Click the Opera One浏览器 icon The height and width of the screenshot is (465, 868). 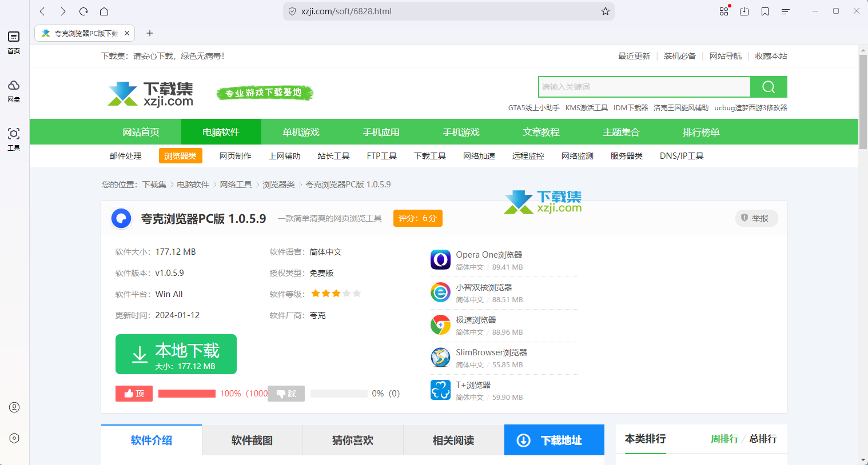click(x=440, y=260)
